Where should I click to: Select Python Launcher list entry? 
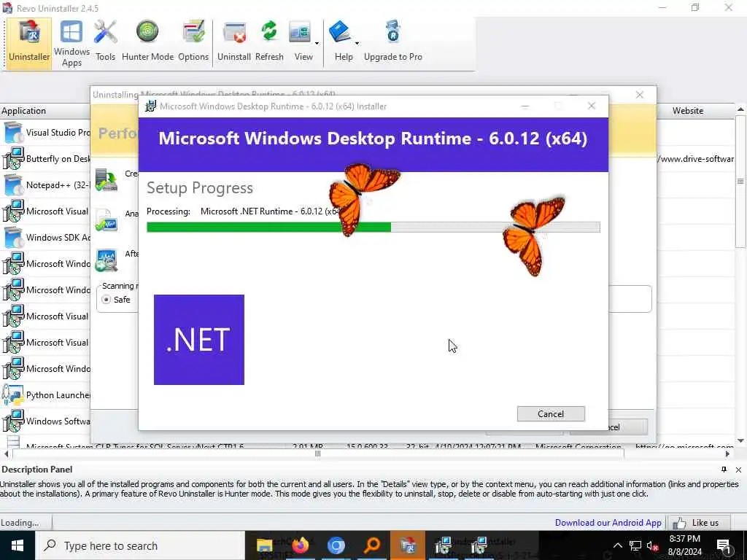coord(45,394)
